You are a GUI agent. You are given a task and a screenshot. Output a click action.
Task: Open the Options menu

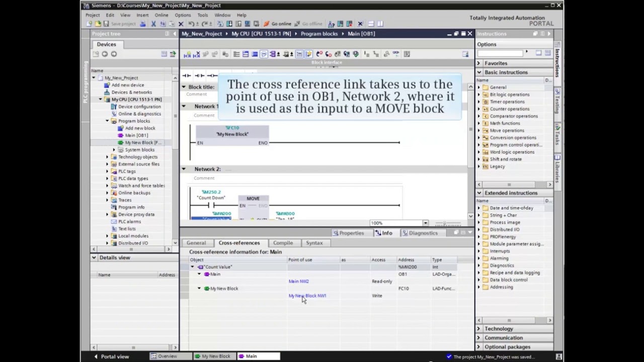point(183,15)
